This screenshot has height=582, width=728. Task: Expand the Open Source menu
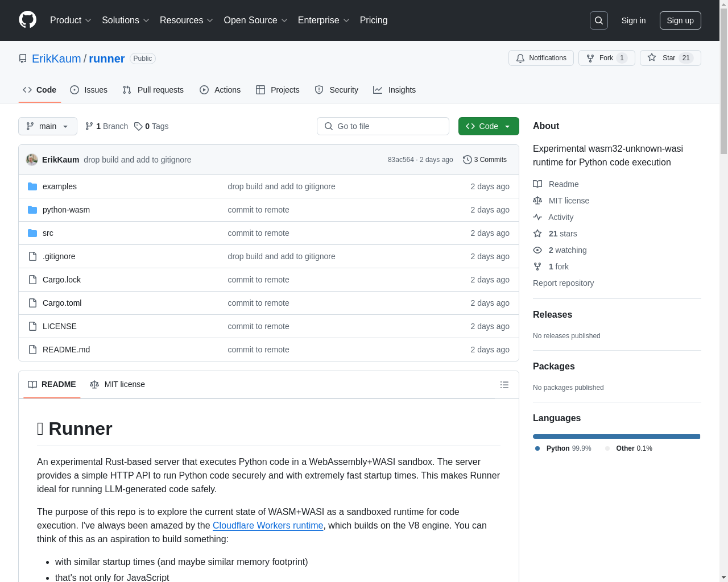point(256,20)
